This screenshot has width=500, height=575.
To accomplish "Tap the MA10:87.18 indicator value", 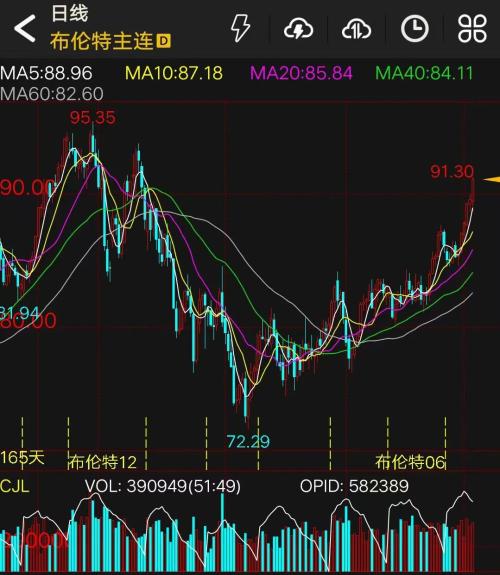I will pyautogui.click(x=174, y=73).
